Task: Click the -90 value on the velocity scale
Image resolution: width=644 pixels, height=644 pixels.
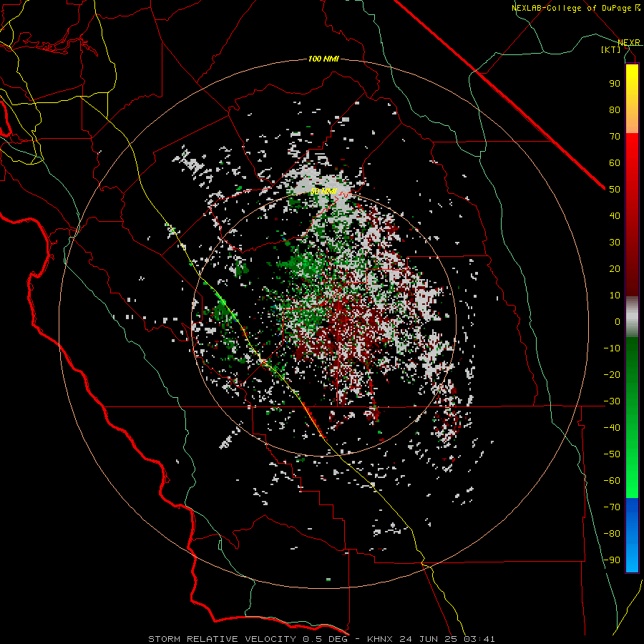Action: (x=612, y=560)
